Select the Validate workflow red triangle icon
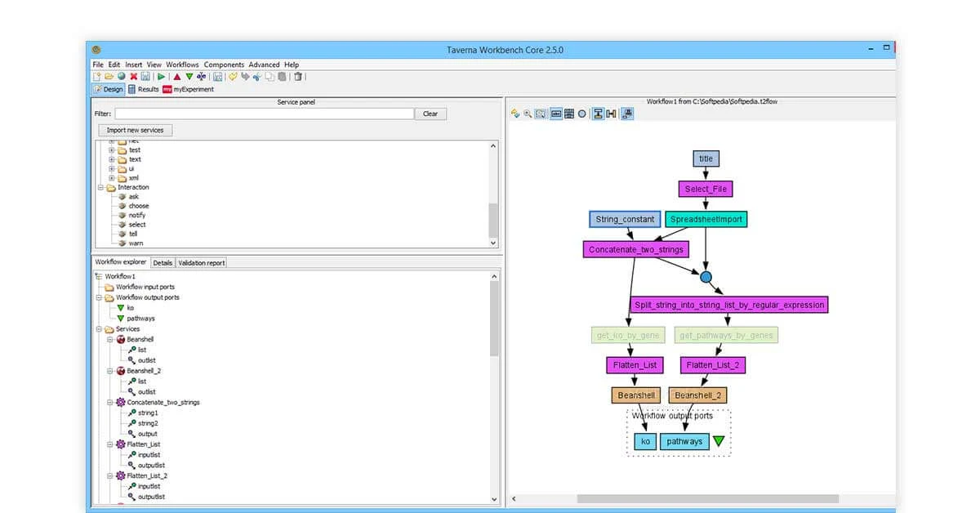The width and height of the screenshot is (980, 513). [176, 76]
